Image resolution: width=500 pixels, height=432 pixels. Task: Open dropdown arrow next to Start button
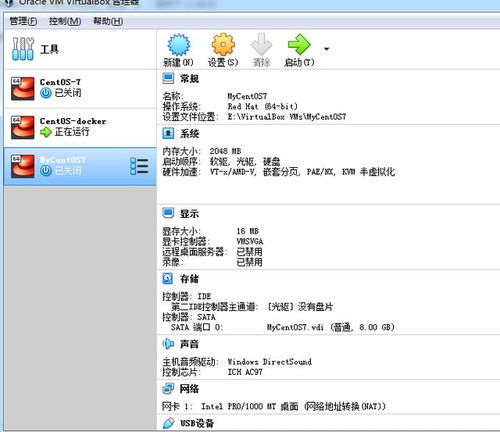(x=327, y=49)
